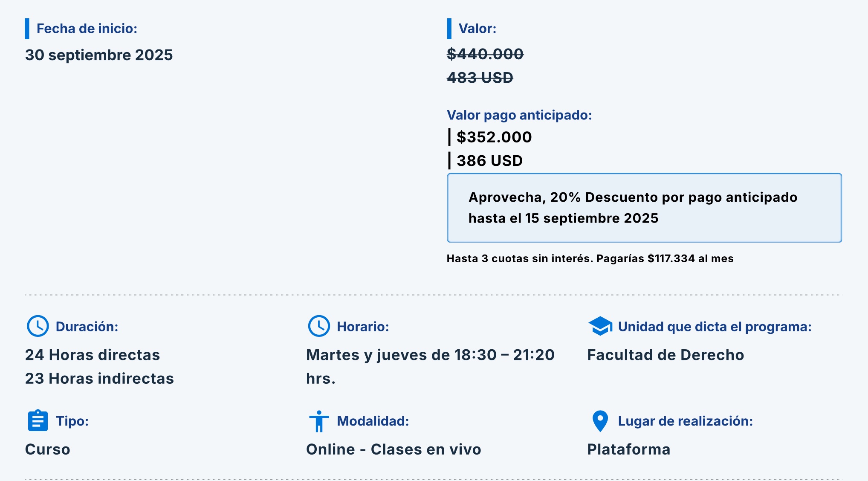Click the crossed-out $440.000 price

(x=485, y=54)
